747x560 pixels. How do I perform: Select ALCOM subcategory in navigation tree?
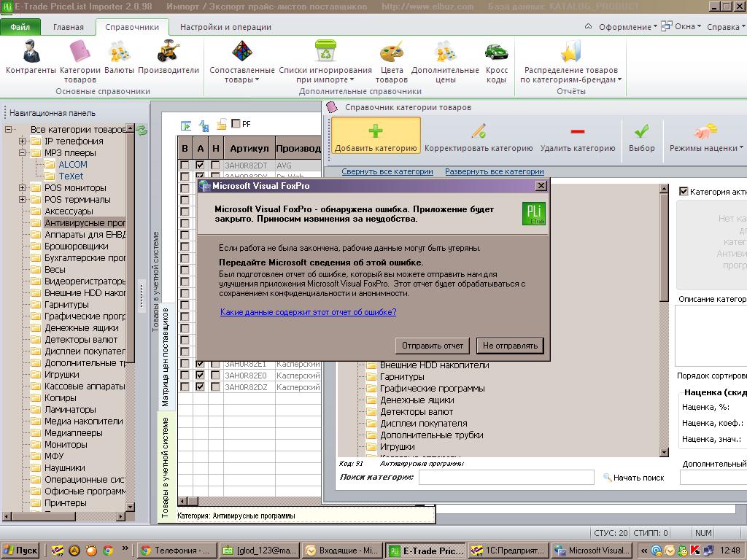73,165
